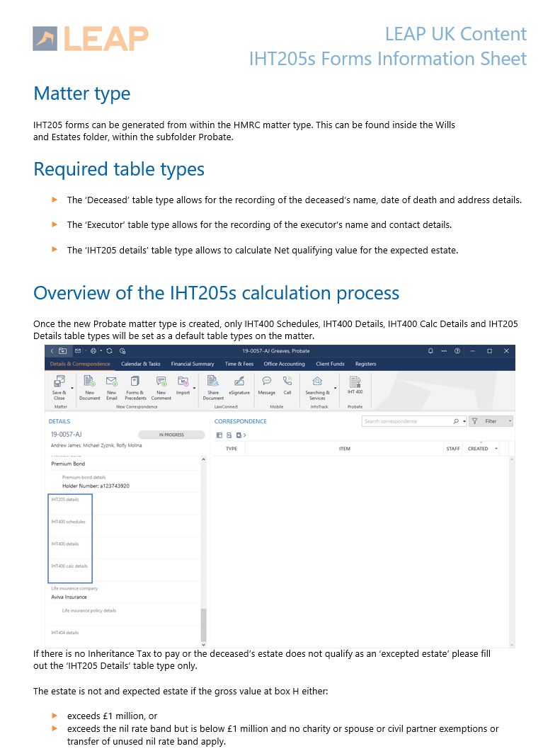The width and height of the screenshot is (560, 751).
Task: Click the New Email ribbon icon
Action: [112, 383]
